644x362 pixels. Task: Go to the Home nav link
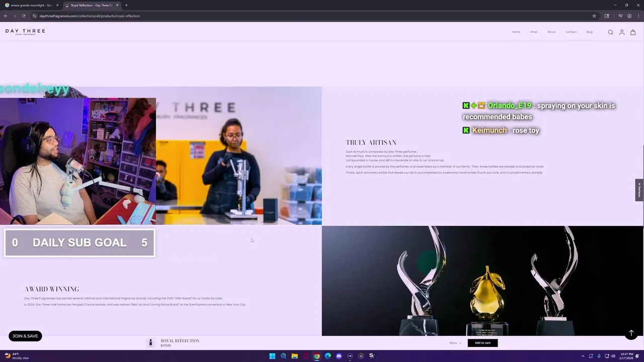pyautogui.click(x=516, y=32)
